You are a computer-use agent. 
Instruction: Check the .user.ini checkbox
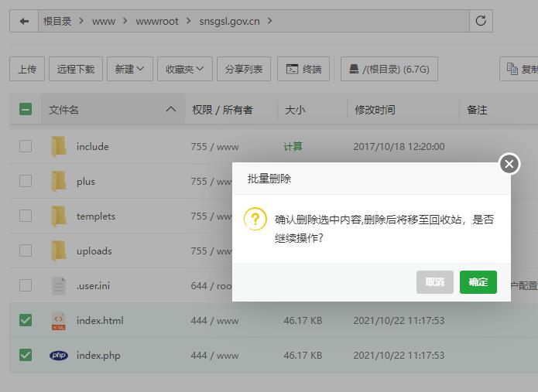point(26,285)
